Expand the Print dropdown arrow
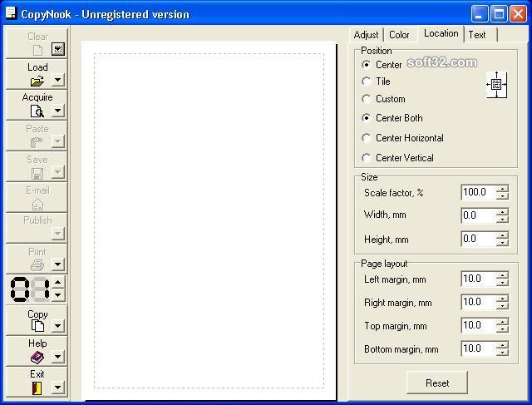Screen dimensions: 532x405 (x=58, y=264)
